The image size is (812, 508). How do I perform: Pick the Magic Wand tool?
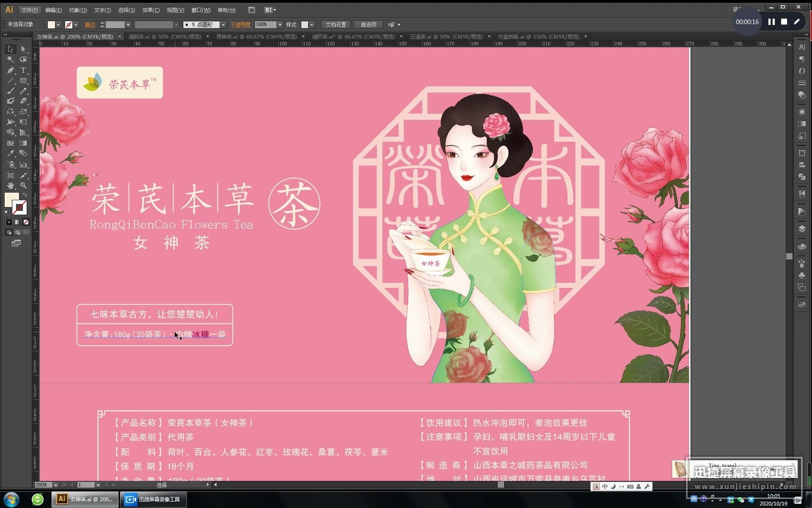click(11, 59)
